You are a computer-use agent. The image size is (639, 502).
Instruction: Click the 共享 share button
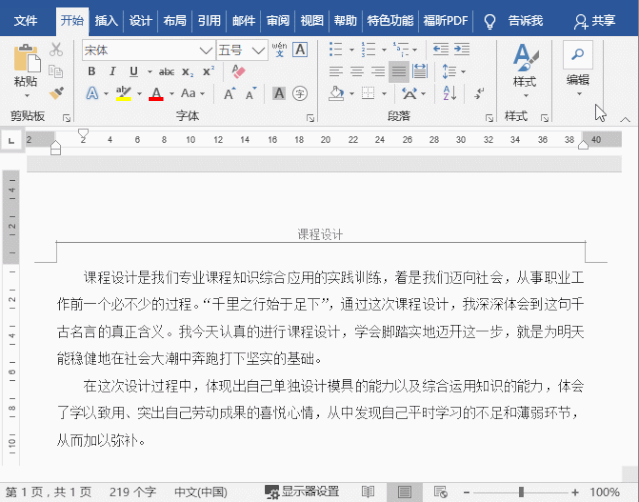pyautogui.click(x=595, y=20)
